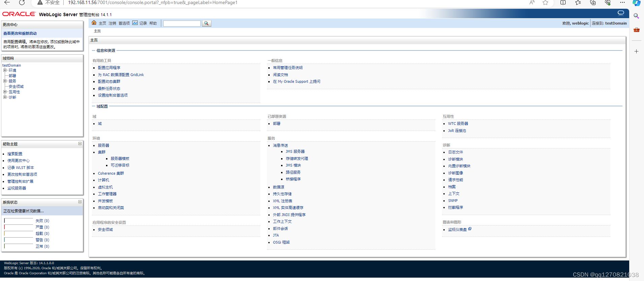The height and width of the screenshot is (281, 644).
Task: Click the Edge sidebar search icon
Action: [636, 16]
